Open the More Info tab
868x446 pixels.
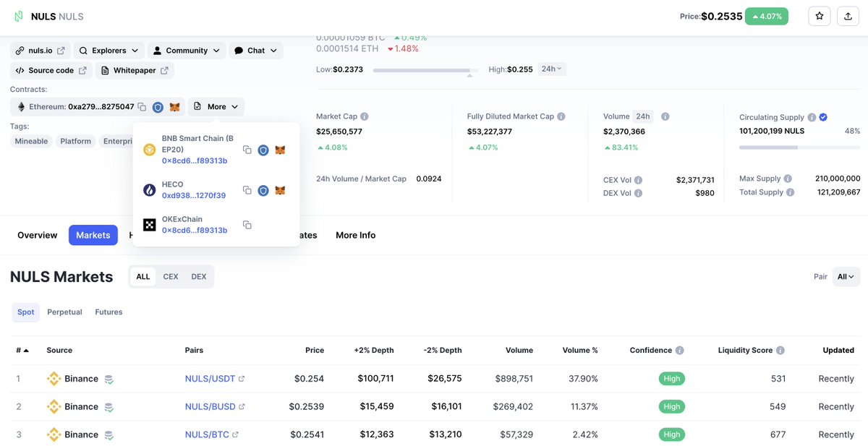coord(356,235)
